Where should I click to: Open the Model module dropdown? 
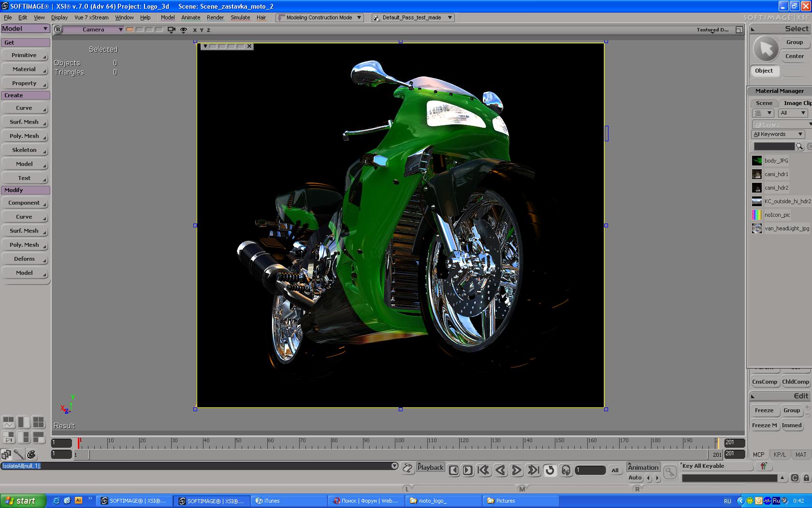pyautogui.click(x=25, y=29)
